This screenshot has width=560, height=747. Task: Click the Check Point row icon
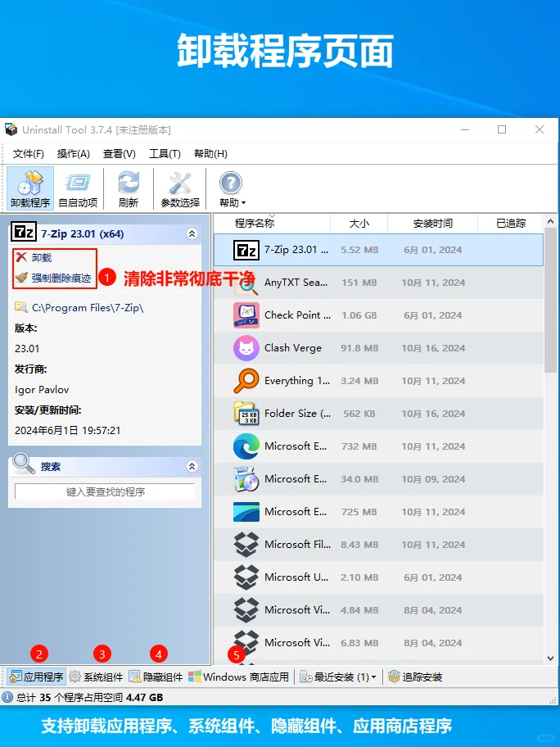(246, 315)
